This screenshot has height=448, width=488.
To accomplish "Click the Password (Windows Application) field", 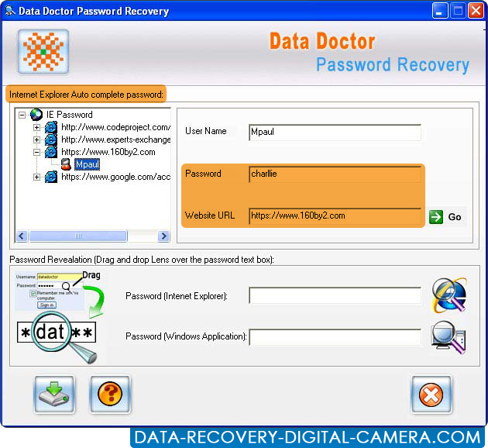I will [335, 337].
